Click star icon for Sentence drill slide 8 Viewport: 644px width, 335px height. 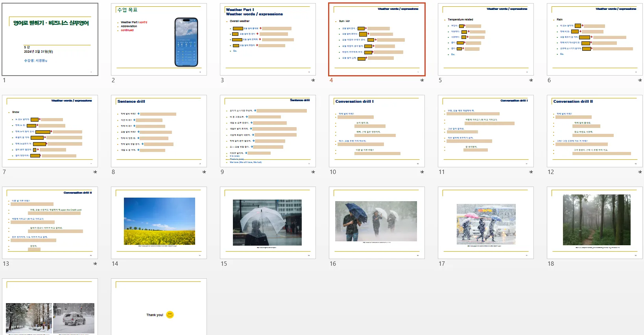[x=204, y=172]
